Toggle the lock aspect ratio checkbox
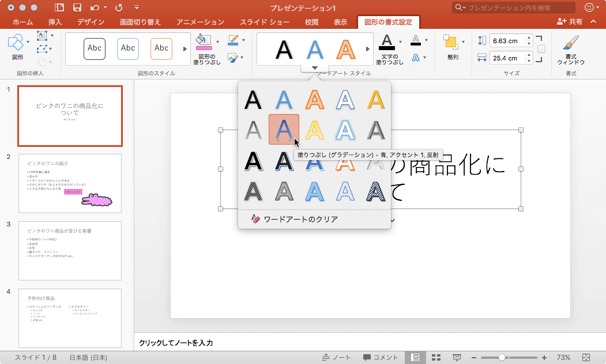Screen dimensions: 606x364 (541, 49)
